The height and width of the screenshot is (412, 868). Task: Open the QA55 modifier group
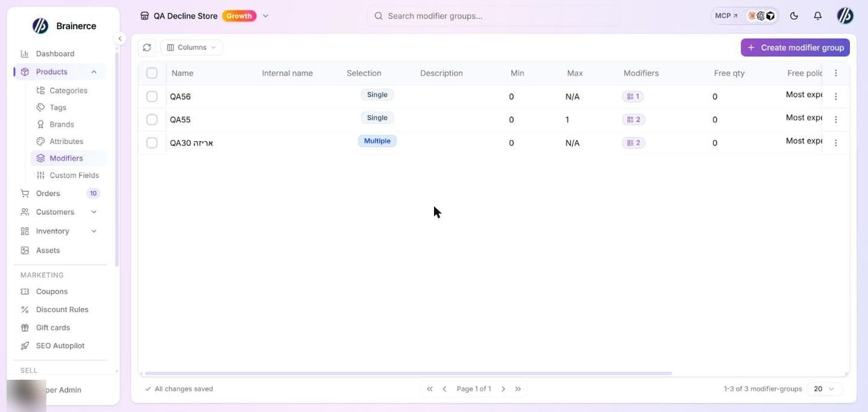click(180, 119)
